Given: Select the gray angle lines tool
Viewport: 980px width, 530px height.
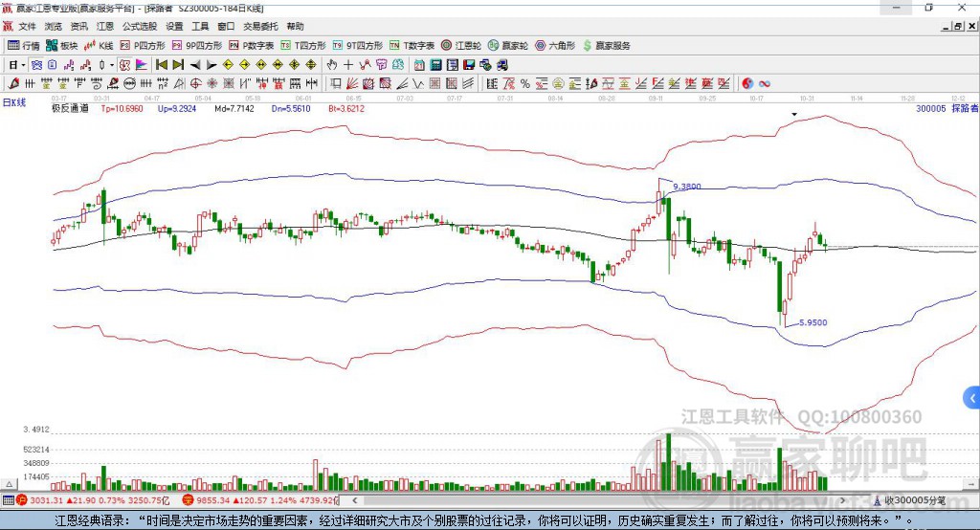Looking at the screenshot, I should [402, 84].
